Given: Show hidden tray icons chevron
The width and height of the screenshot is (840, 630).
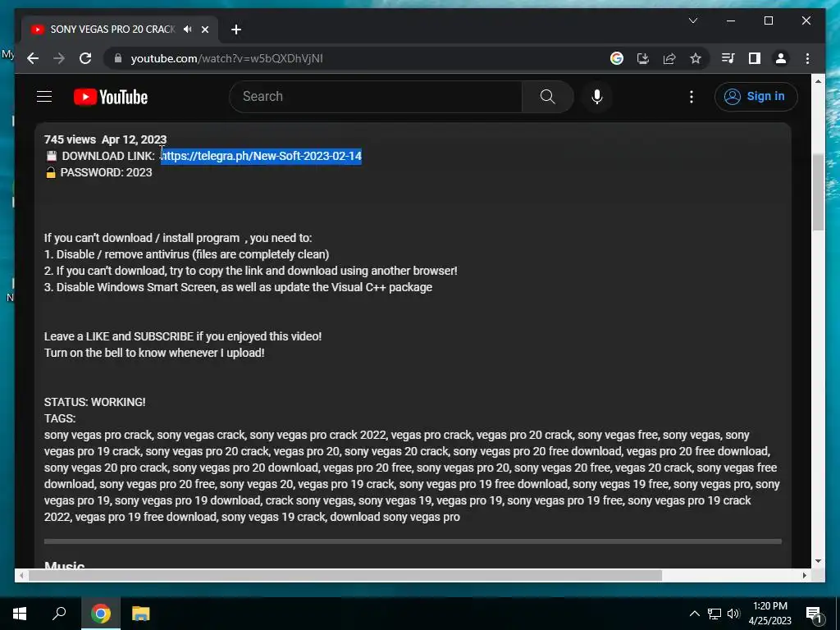Looking at the screenshot, I should point(694,614).
